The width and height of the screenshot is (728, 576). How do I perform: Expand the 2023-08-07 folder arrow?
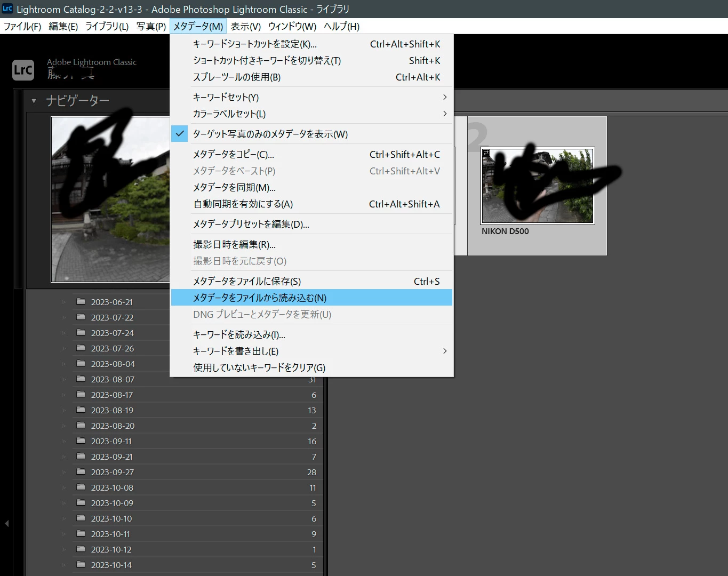click(63, 379)
